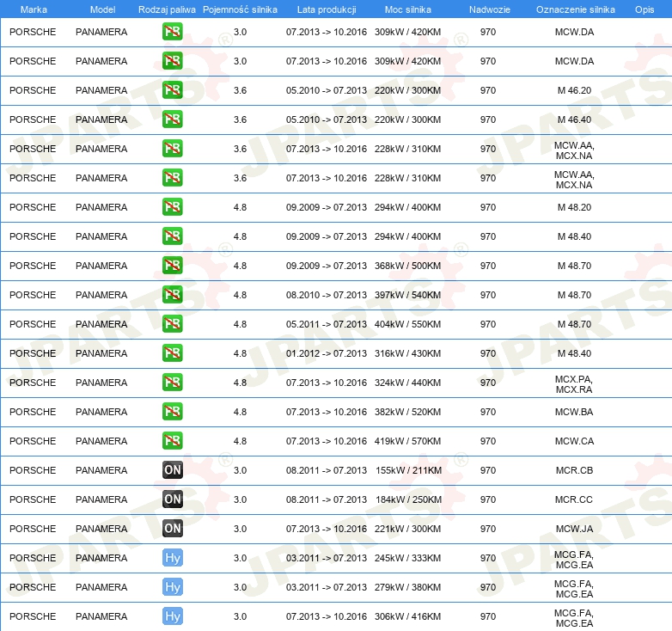The width and height of the screenshot is (672, 631).
Task: Click the power value 316kW / 430KM
Action: [x=407, y=353]
